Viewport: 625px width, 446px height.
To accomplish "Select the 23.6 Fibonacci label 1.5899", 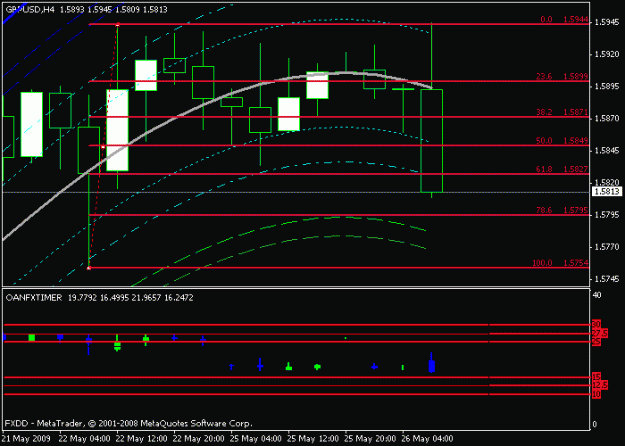I will tap(562, 76).
